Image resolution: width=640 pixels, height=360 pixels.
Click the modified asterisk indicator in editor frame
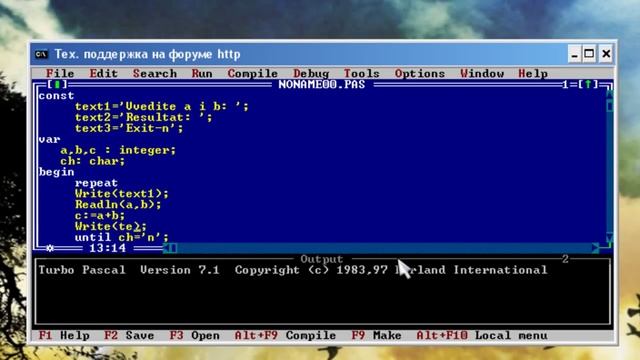[50, 248]
